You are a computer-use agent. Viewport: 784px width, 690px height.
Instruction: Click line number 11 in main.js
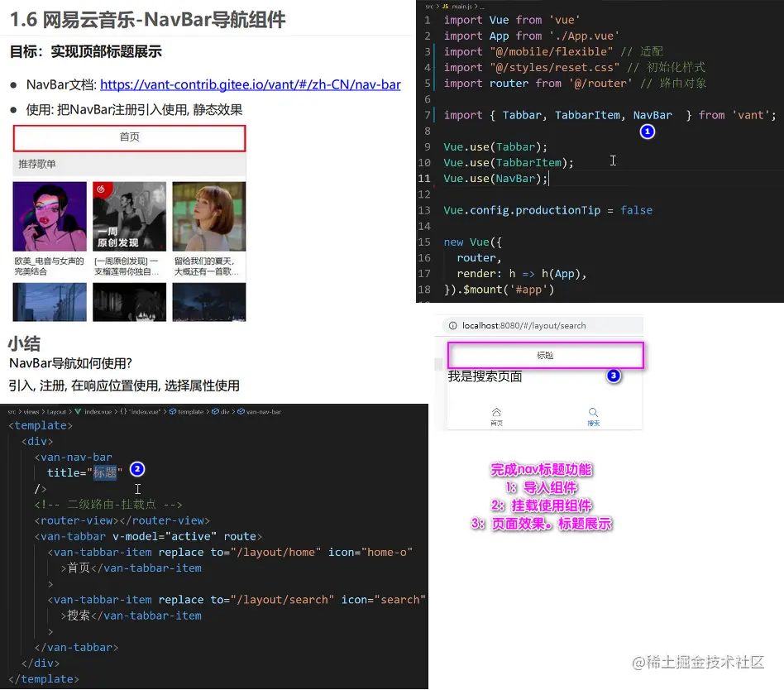[424, 179]
